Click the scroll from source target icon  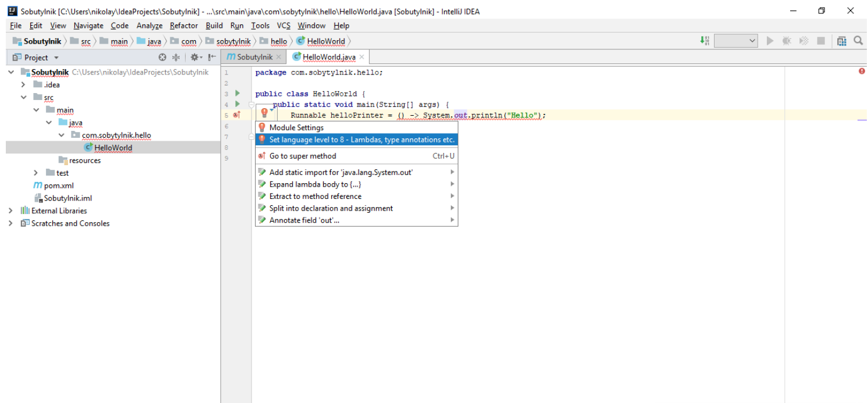(163, 58)
